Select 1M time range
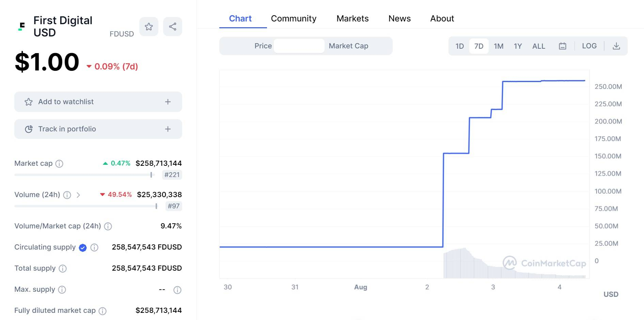The height and width of the screenshot is (320, 644). [499, 46]
